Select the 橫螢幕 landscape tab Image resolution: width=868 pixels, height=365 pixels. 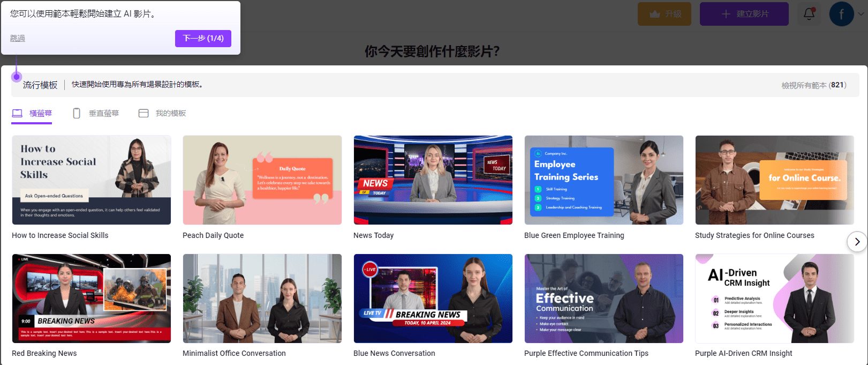pyautogui.click(x=32, y=114)
